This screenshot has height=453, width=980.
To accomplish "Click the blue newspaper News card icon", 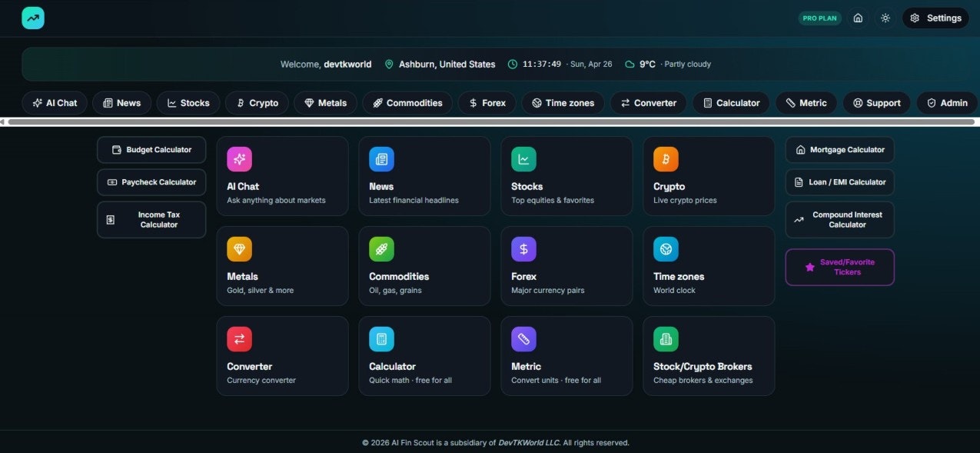I will pyautogui.click(x=381, y=159).
